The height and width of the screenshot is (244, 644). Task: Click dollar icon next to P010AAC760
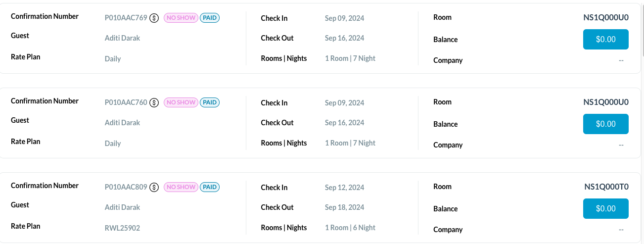(154, 103)
